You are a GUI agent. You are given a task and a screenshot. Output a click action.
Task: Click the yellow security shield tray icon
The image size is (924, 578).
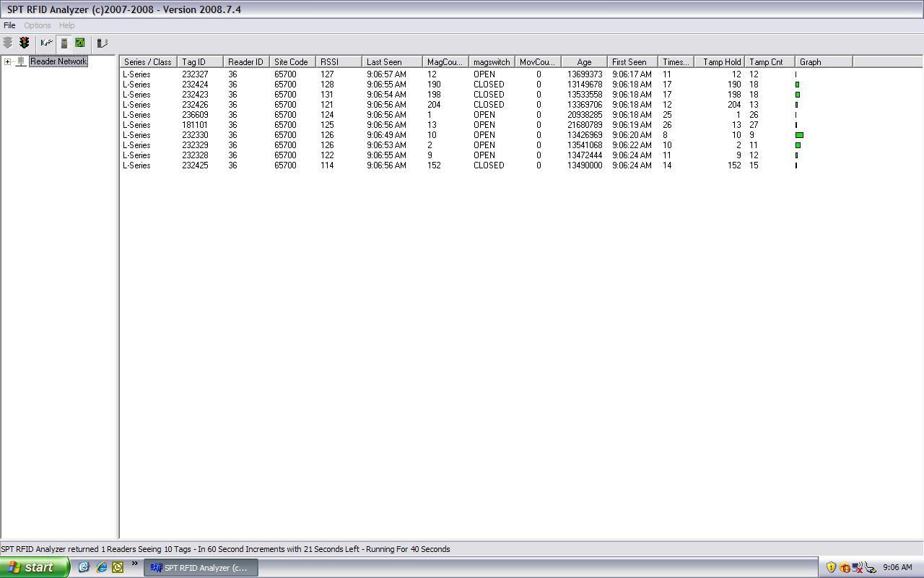tap(831, 568)
